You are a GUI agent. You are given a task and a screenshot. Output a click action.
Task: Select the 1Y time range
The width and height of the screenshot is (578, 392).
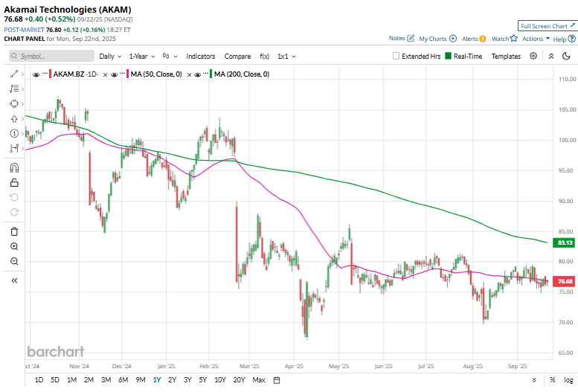point(157,380)
